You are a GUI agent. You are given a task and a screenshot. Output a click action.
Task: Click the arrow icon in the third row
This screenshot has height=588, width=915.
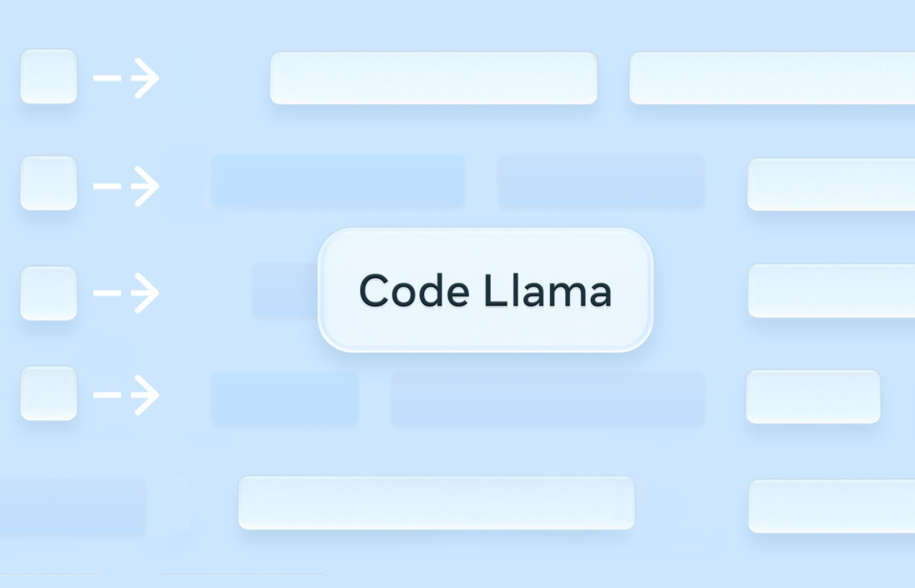pos(126,293)
